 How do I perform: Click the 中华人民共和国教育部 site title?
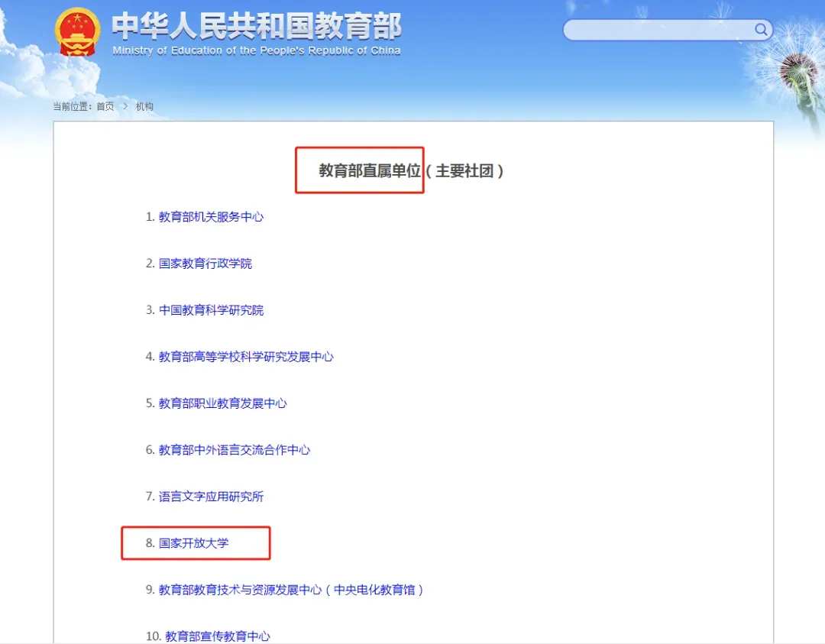coord(256,26)
